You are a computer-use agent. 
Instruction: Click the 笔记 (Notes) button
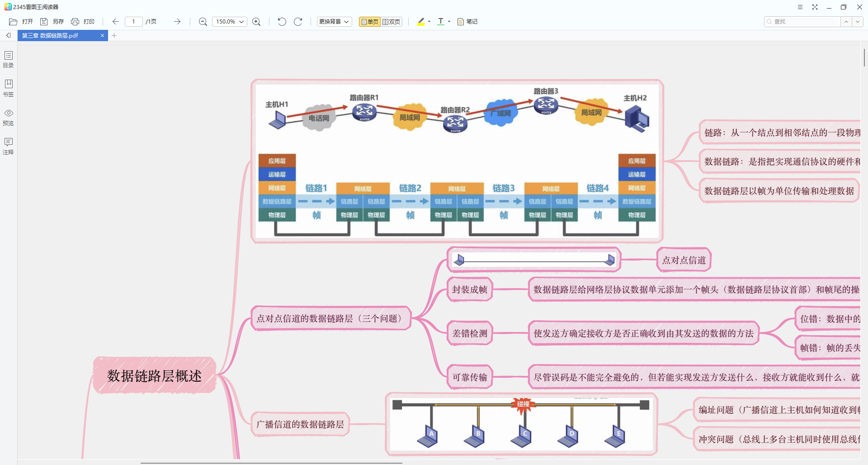[467, 22]
